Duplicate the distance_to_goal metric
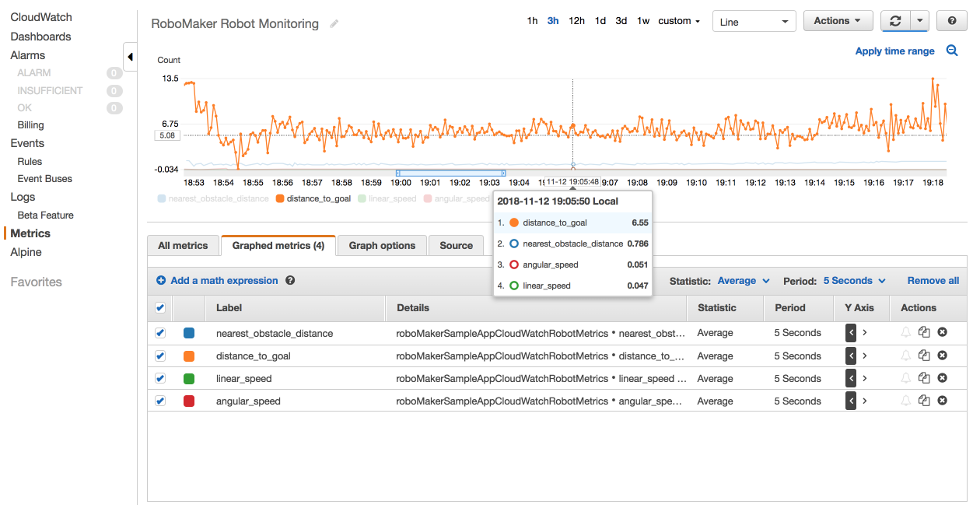Screen dimensions: 980x508 tap(924, 356)
